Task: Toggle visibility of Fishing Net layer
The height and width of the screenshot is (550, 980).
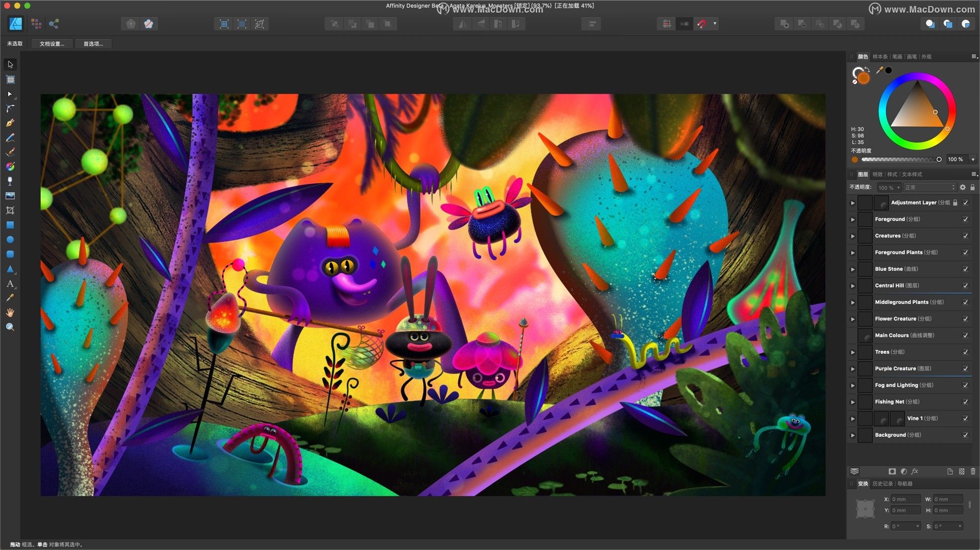Action: (x=965, y=402)
